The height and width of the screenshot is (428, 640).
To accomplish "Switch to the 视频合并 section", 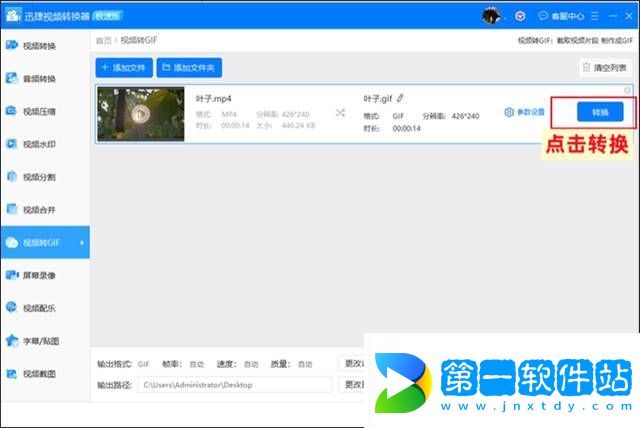I will pos(39,210).
